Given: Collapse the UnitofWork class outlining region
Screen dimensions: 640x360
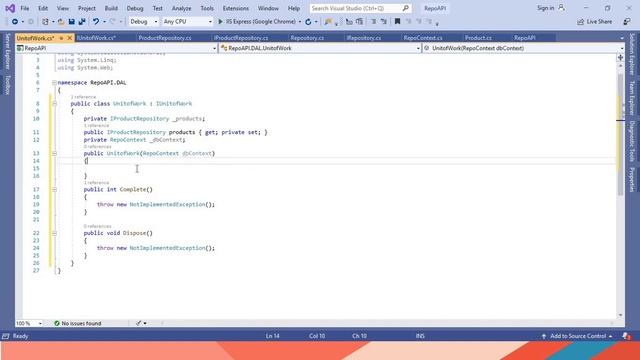Looking at the screenshot, I should click(54, 104).
